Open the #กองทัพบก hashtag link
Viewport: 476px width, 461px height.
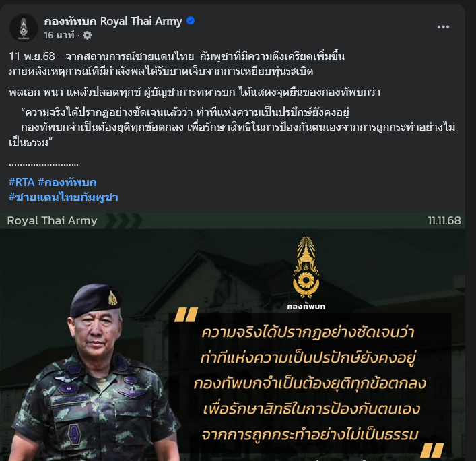tap(67, 182)
